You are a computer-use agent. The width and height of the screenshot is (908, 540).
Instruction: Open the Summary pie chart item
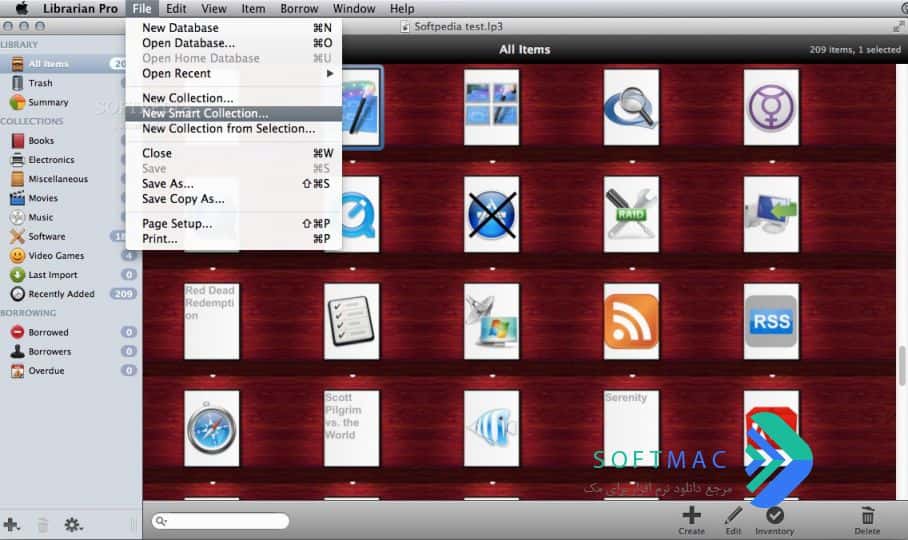[x=17, y=102]
